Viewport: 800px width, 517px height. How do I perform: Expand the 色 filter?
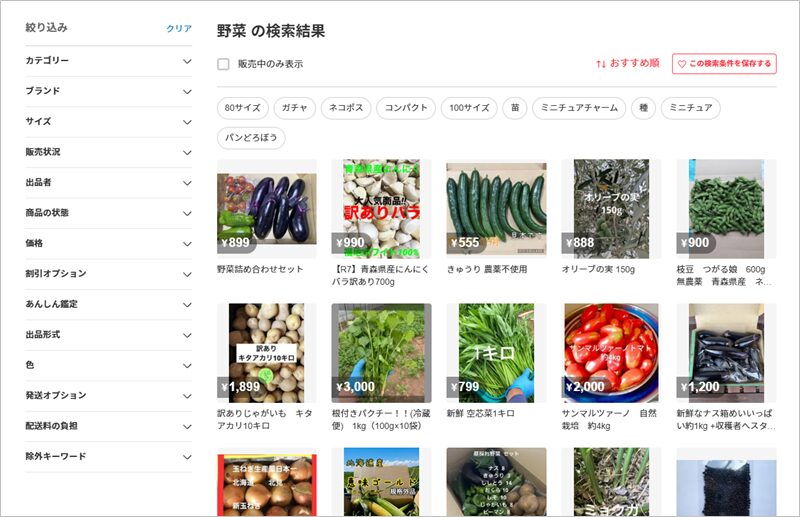click(109, 365)
